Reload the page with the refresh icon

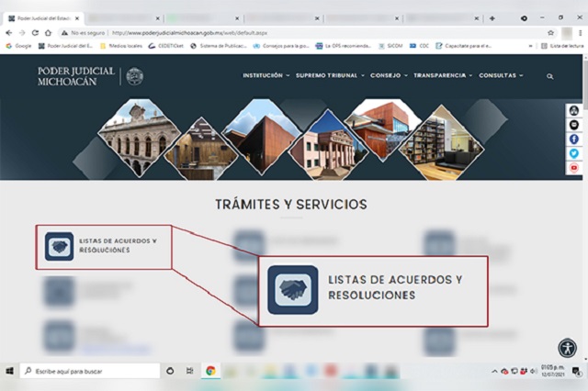coord(35,33)
